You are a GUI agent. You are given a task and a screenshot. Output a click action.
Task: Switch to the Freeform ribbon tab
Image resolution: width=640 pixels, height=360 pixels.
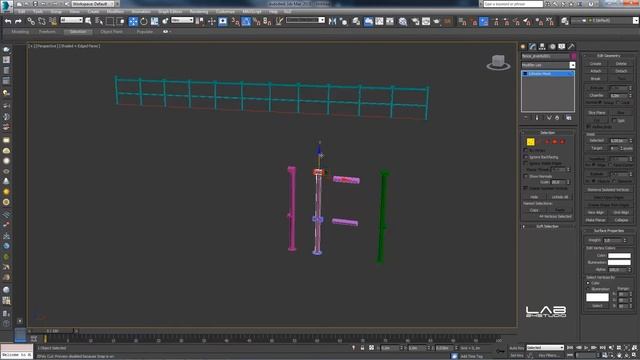click(47, 31)
